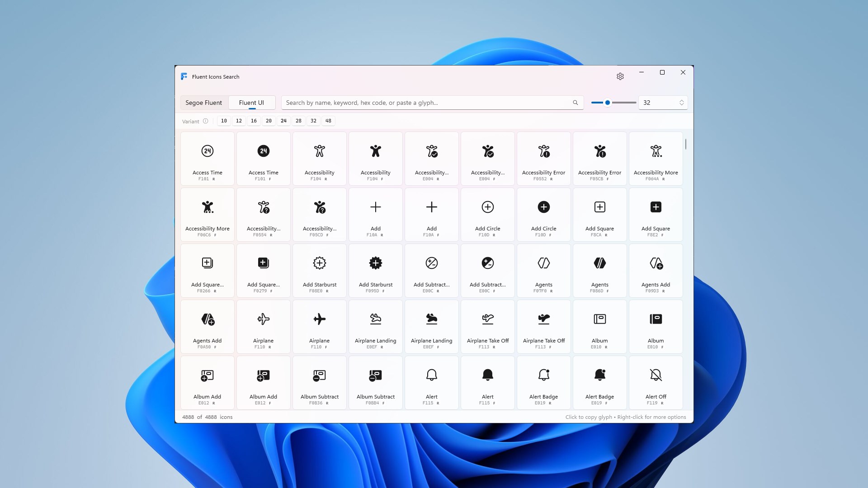Click the stacked add square icon F0266

(x=208, y=271)
